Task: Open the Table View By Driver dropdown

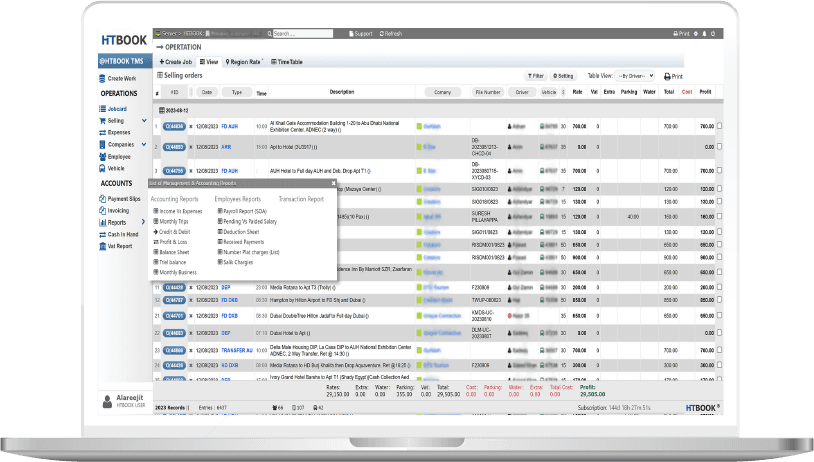Action: coord(635,76)
